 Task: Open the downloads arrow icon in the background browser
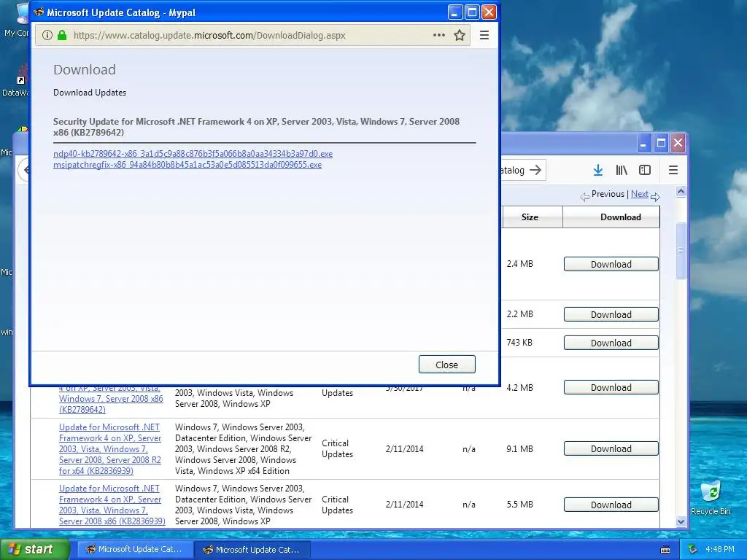(598, 170)
